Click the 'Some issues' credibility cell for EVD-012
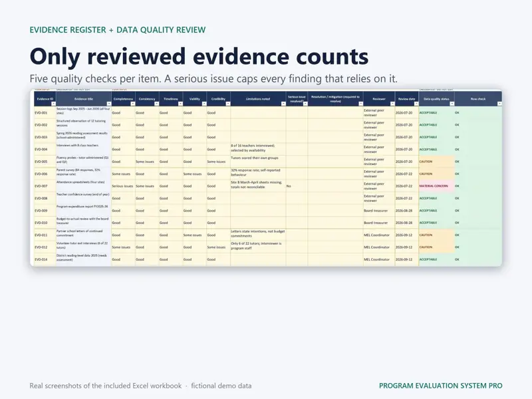 (x=218, y=247)
